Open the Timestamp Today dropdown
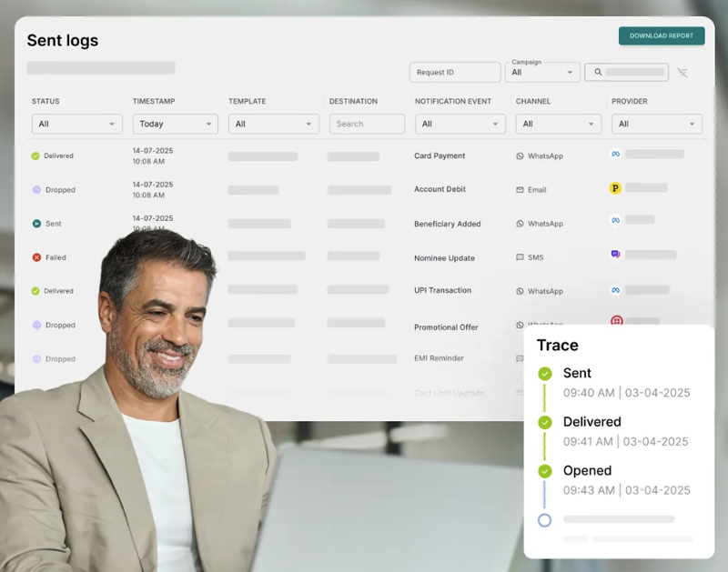Viewport: 728px width, 572px height. [x=175, y=124]
